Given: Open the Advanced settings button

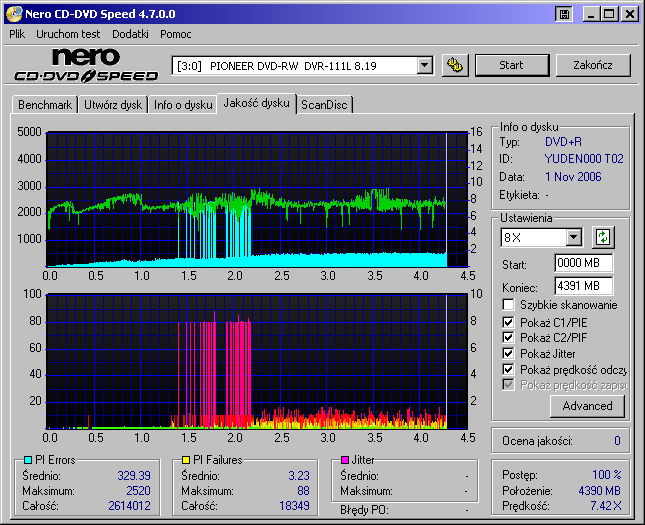Looking at the screenshot, I should (587, 406).
